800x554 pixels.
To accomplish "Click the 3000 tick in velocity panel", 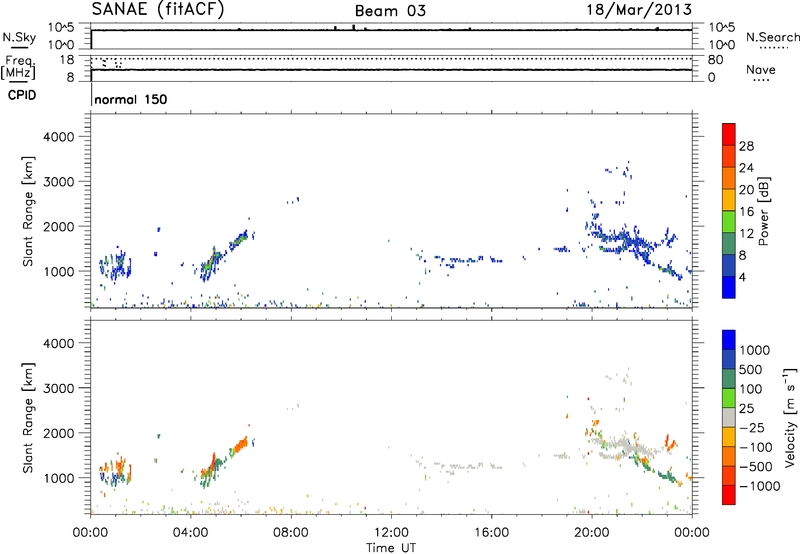I will (59, 388).
